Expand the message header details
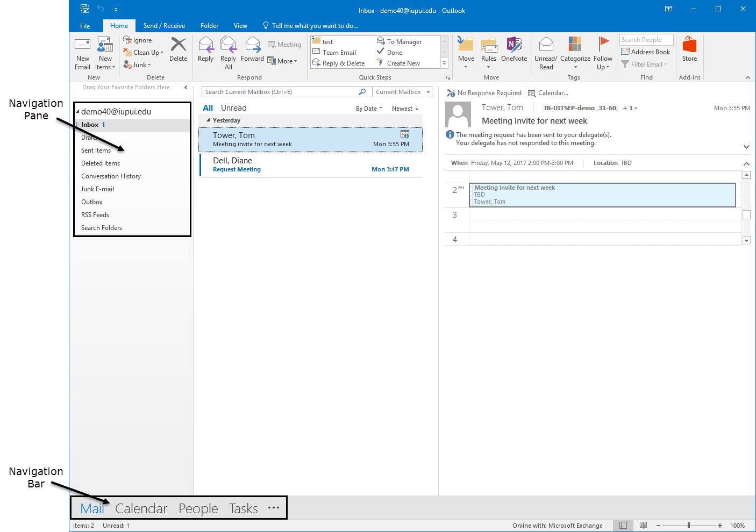This screenshot has width=756, height=532. click(x=746, y=147)
